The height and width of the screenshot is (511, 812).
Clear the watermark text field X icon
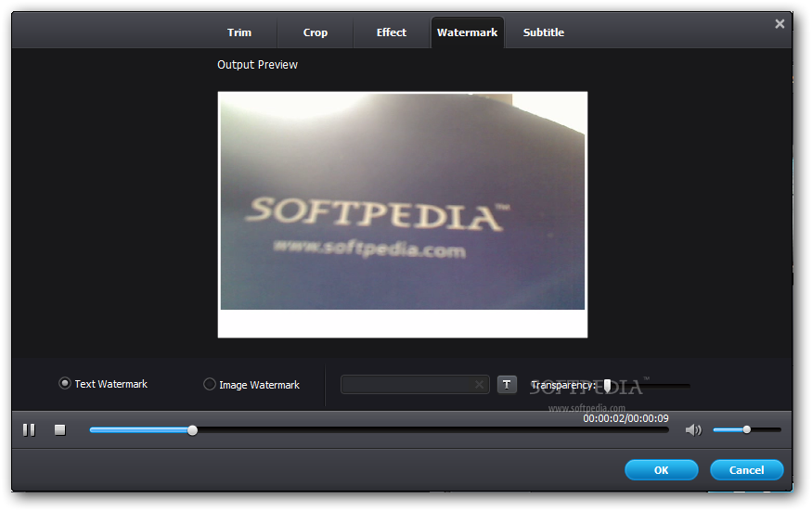tap(479, 385)
